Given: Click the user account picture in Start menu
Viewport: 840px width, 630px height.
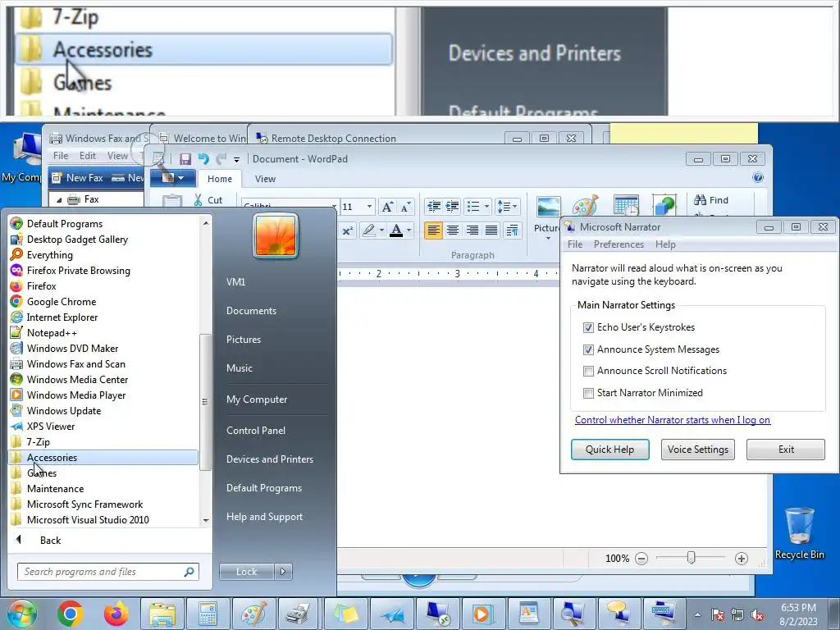Looking at the screenshot, I should point(276,236).
